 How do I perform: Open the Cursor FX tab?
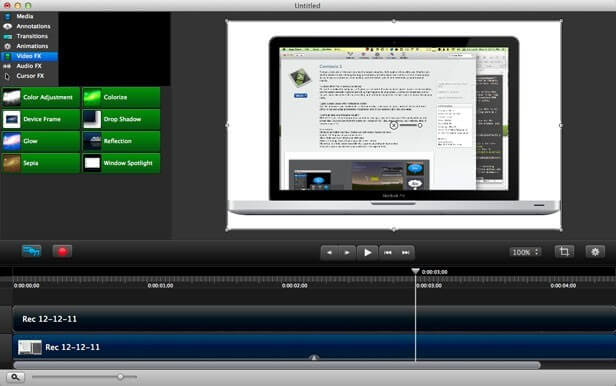[x=29, y=76]
